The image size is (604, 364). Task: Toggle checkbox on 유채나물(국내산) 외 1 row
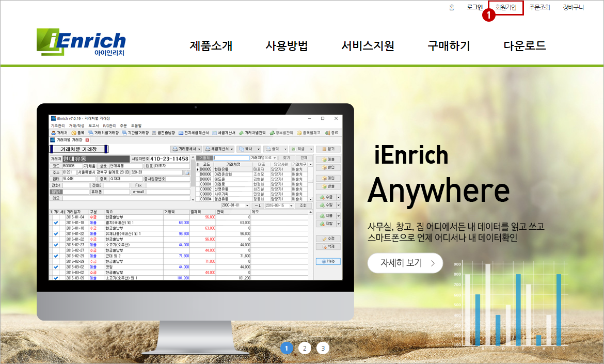tap(56, 234)
